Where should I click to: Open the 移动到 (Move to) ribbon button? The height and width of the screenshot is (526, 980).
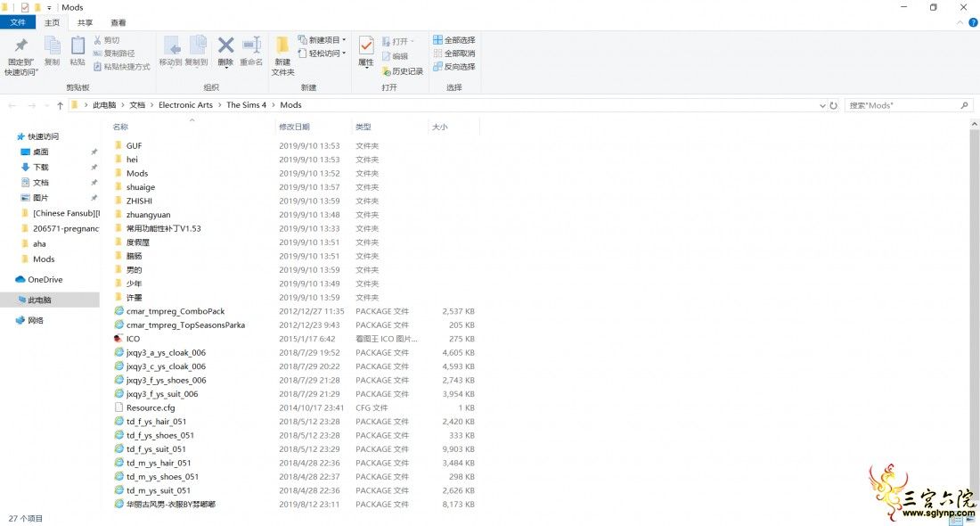point(171,52)
